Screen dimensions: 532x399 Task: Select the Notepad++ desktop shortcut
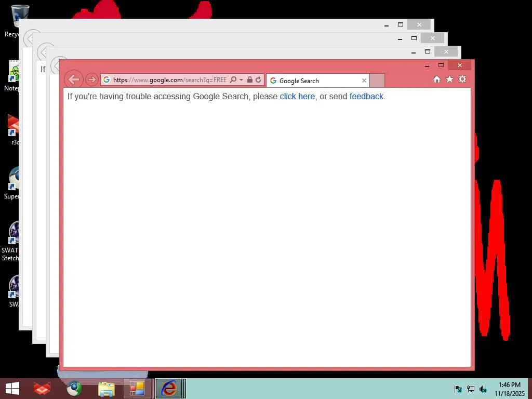pyautogui.click(x=11, y=76)
